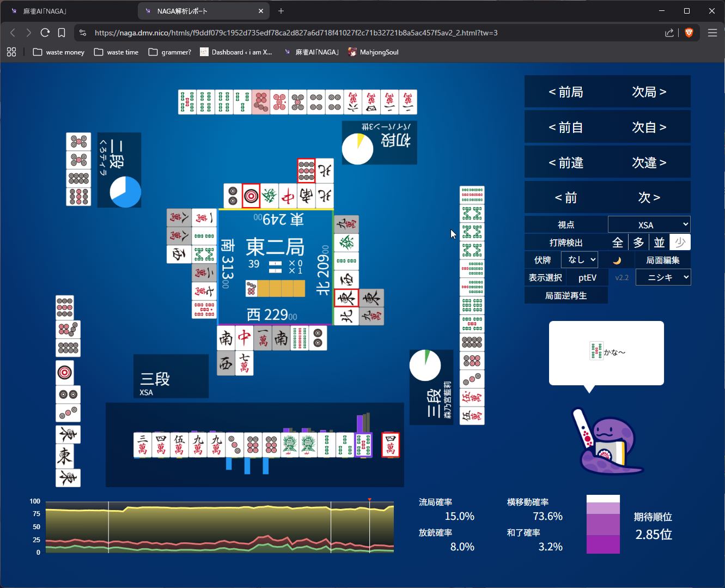Toggle the moon night-mode icon
Image resolution: width=725 pixels, height=588 pixels.
pos(617,260)
